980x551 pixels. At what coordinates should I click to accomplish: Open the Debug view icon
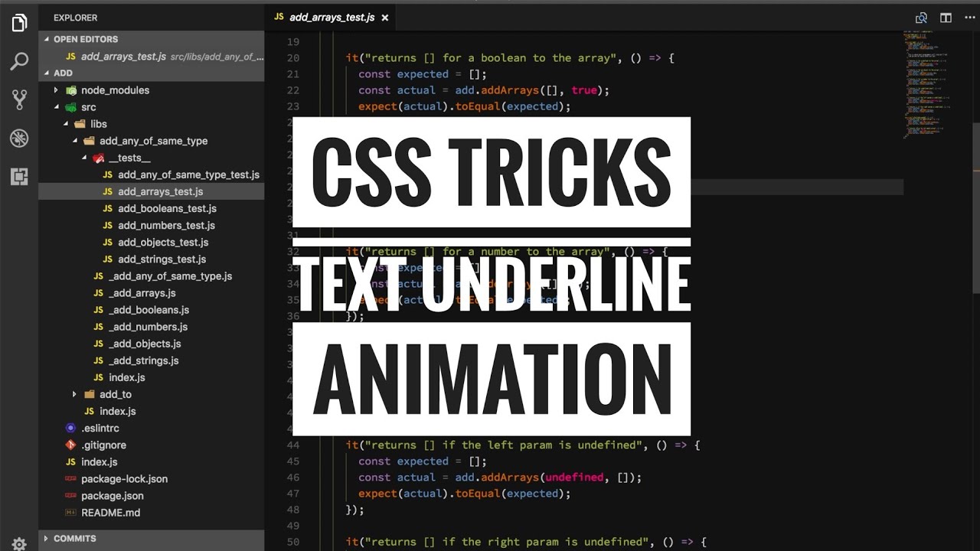[x=19, y=138]
